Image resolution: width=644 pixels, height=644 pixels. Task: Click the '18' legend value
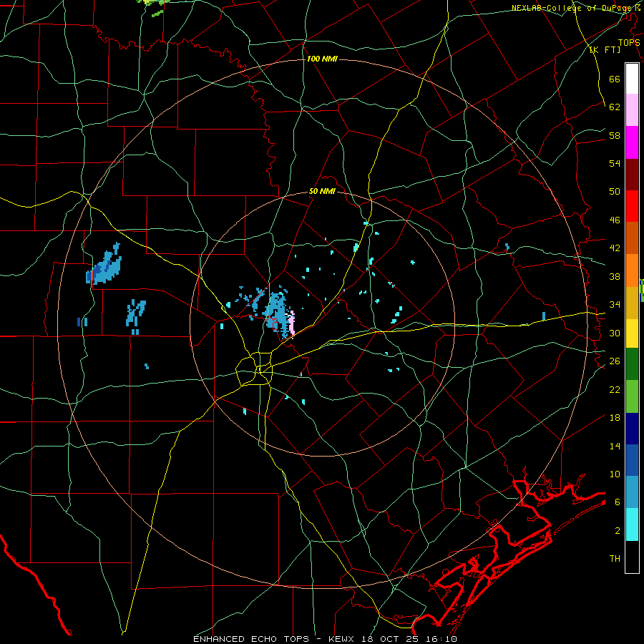[615, 418]
